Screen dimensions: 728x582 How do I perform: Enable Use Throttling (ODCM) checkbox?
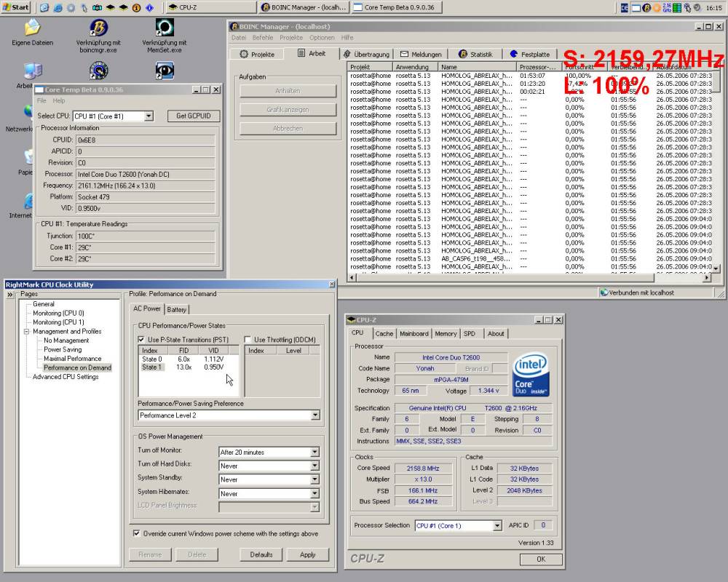pyautogui.click(x=248, y=339)
